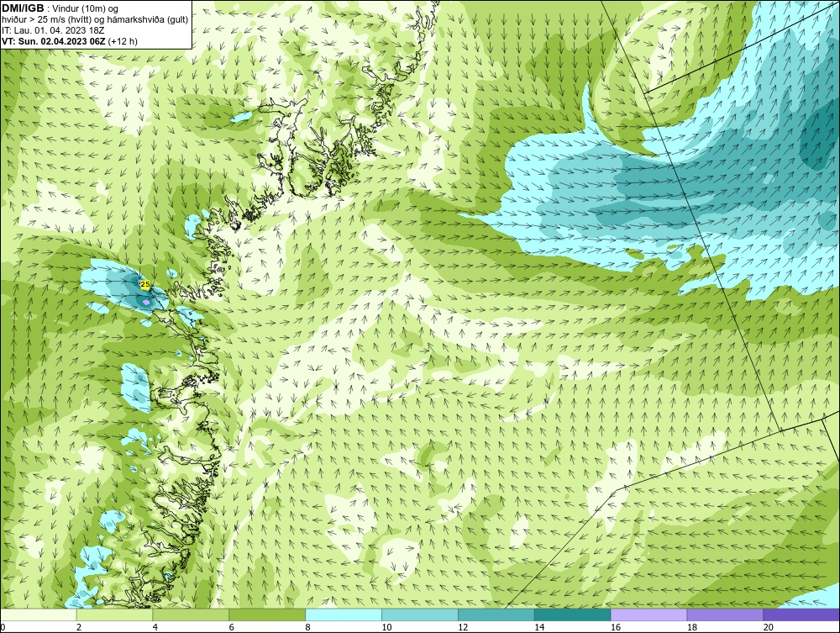Click the 10-12 m/s cyan legend swatch

click(420, 615)
